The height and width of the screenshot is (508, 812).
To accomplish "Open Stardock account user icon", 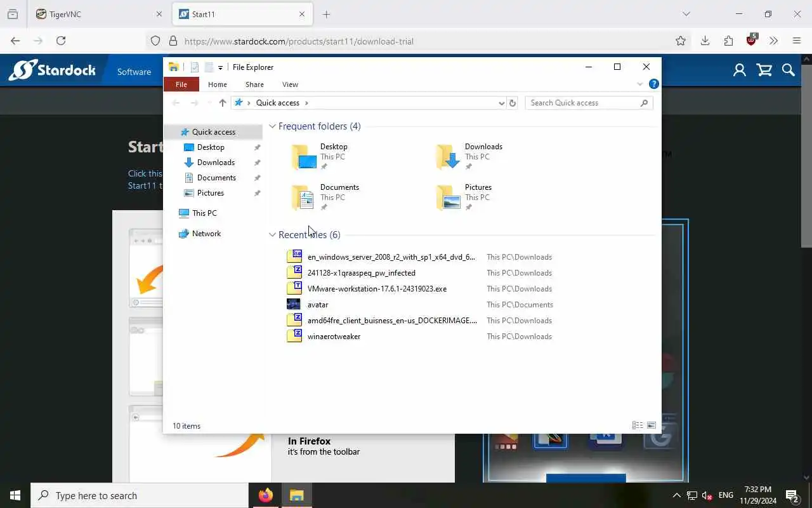I will point(740,70).
